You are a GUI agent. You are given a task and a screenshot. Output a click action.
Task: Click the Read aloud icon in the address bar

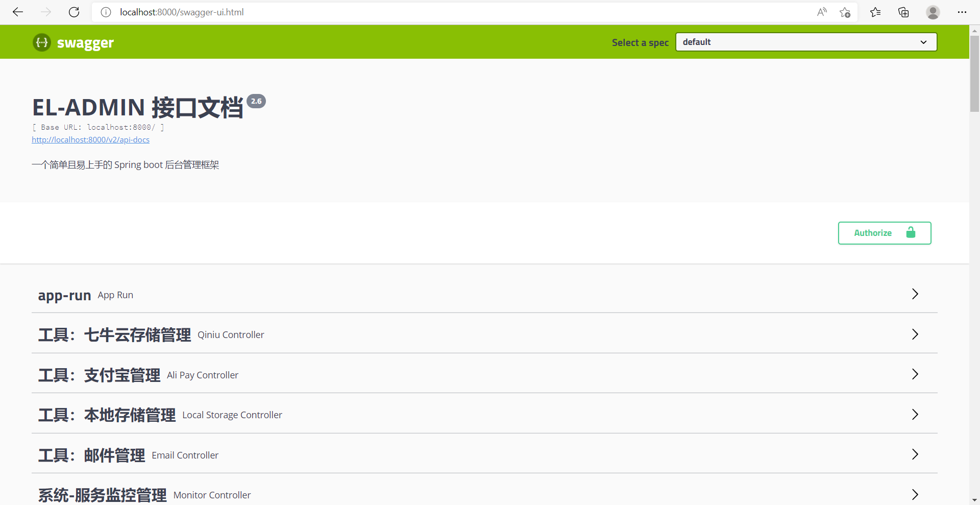822,12
